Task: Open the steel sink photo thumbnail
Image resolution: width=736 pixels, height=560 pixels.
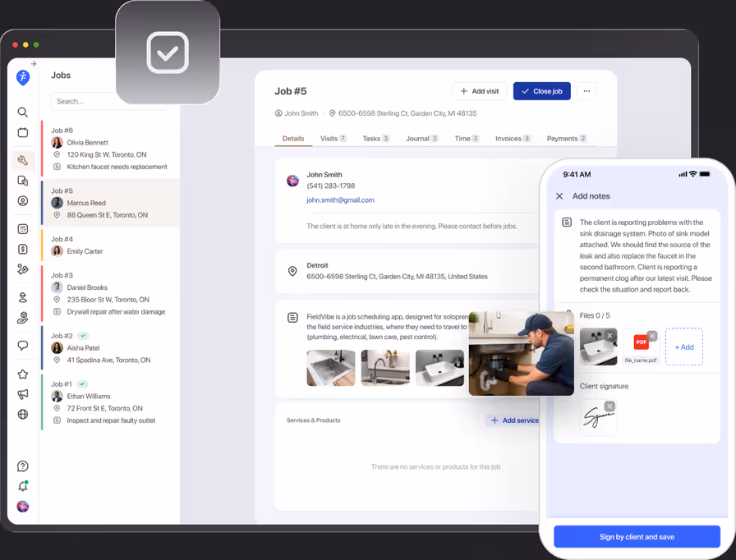Action: coord(331,368)
